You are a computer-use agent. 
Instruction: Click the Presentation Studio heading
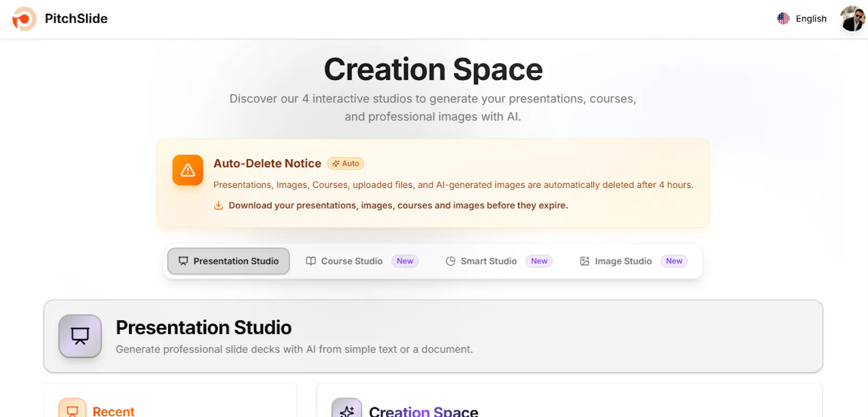203,327
